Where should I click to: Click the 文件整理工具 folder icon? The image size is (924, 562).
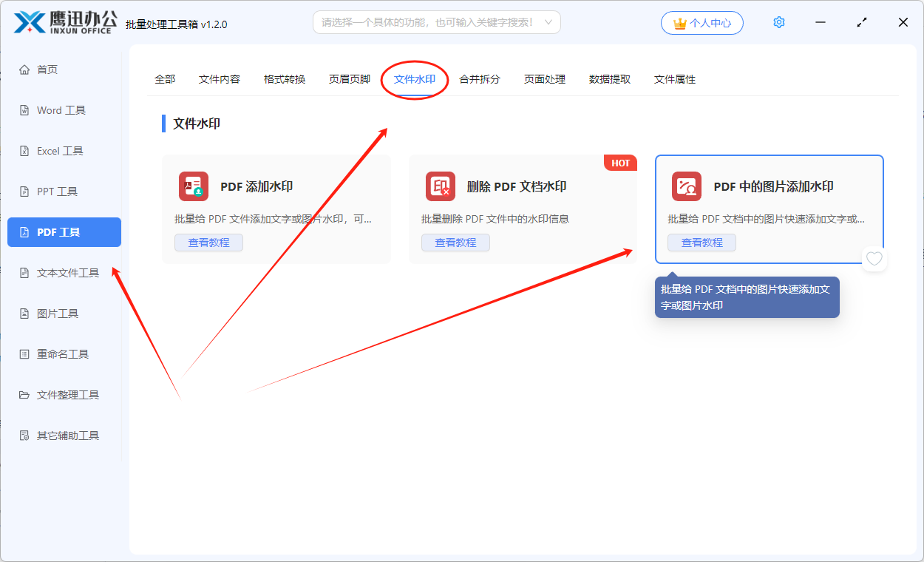(x=24, y=395)
